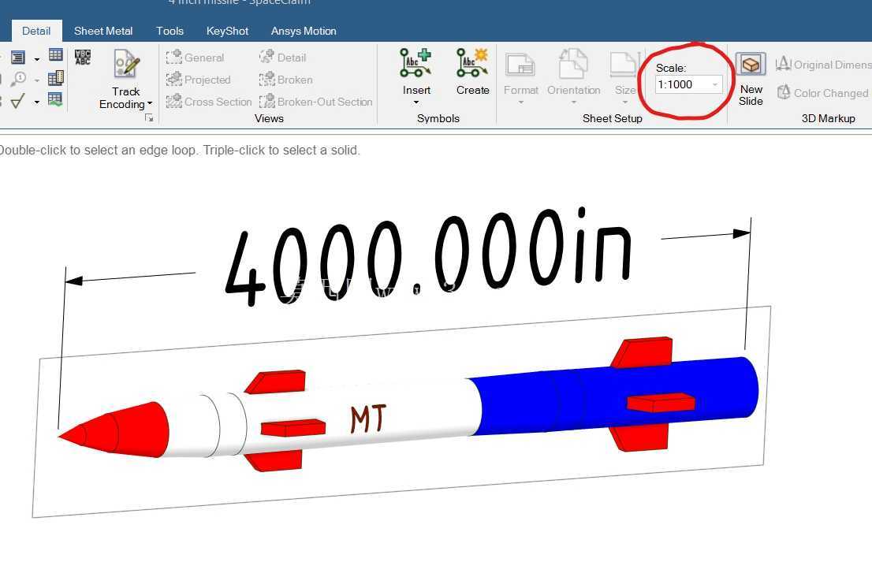Click the Format sheet icon
Image resolution: width=872 pixels, height=588 pixels.
(x=520, y=65)
